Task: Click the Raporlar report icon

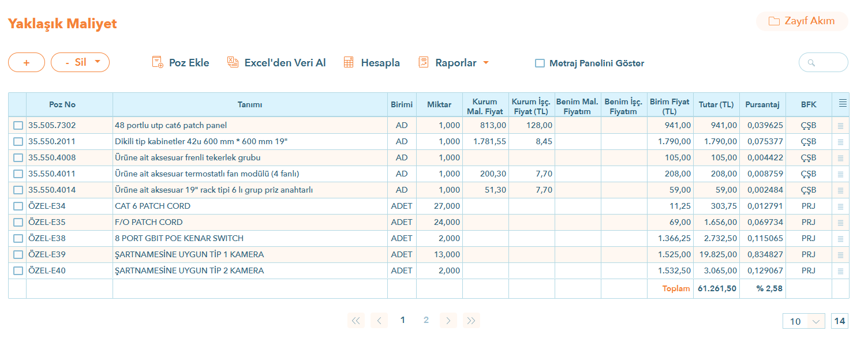Action: click(424, 63)
